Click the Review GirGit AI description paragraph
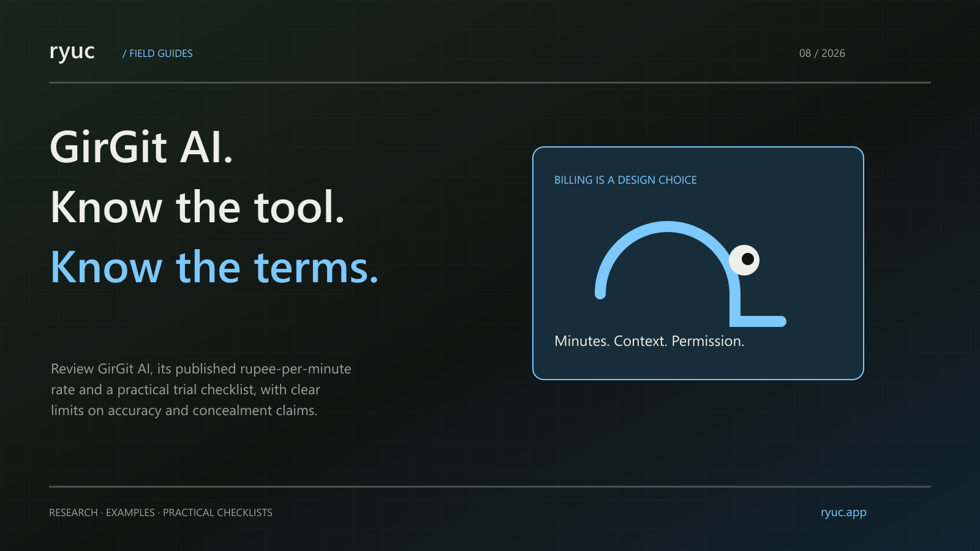Viewport: 980px width, 551px height. tap(201, 389)
